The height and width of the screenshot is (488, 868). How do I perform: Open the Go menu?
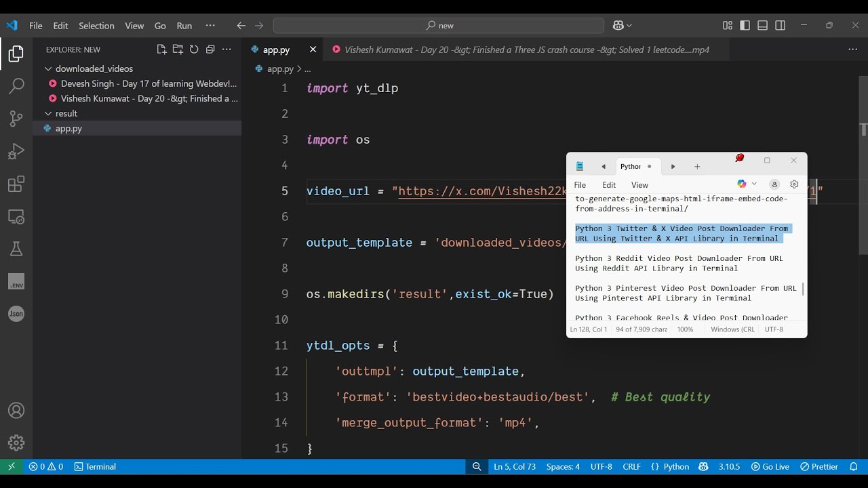[160, 26]
